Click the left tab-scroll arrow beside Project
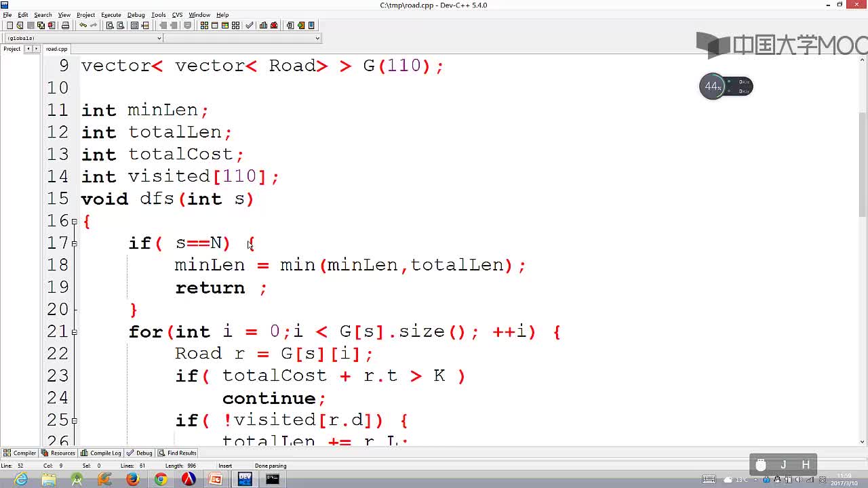 (28, 49)
